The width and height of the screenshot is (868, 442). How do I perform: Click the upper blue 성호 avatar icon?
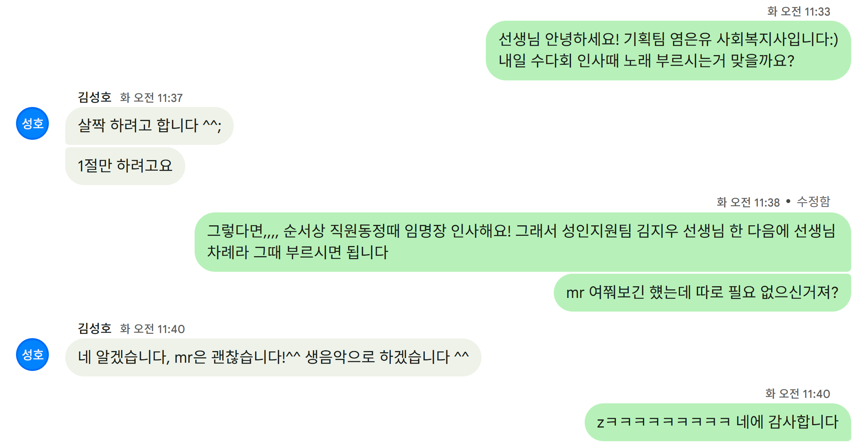[32, 123]
